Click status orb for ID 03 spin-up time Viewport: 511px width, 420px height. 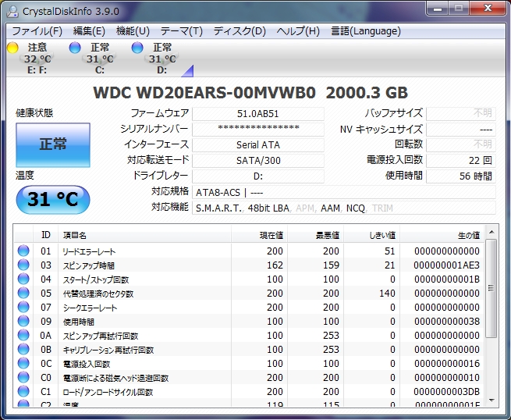pos(23,265)
